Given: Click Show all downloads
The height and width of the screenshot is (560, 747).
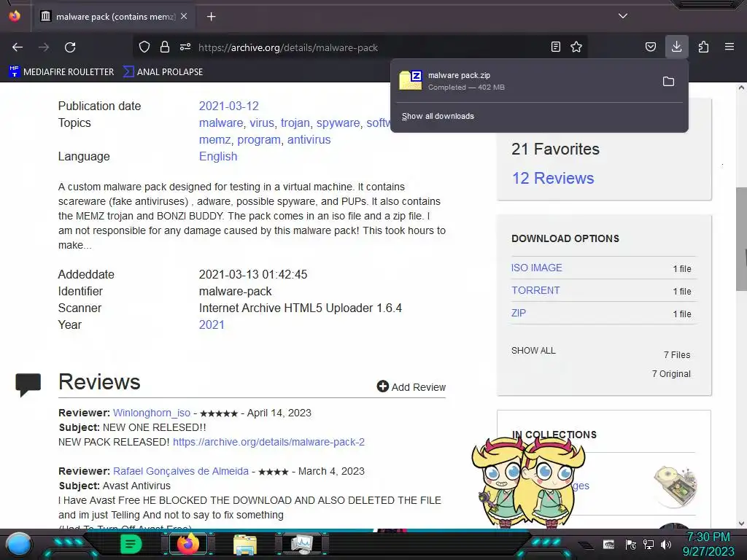Looking at the screenshot, I should 438,116.
